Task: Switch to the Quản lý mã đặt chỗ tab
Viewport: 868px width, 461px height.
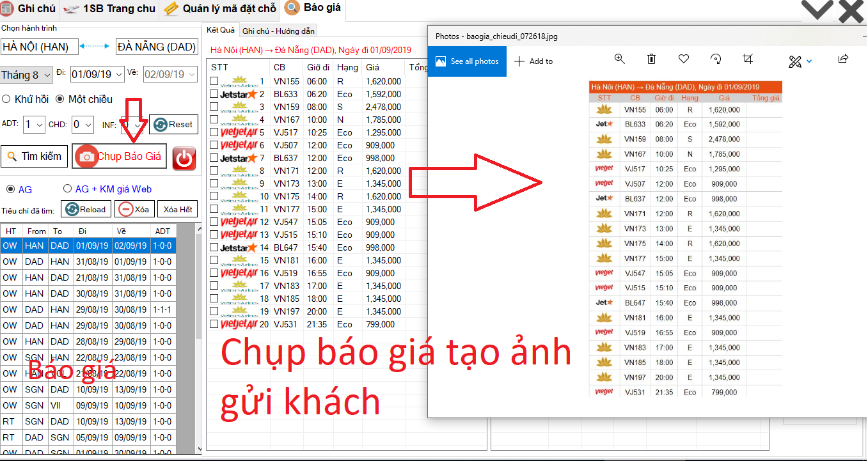Action: 221,9
